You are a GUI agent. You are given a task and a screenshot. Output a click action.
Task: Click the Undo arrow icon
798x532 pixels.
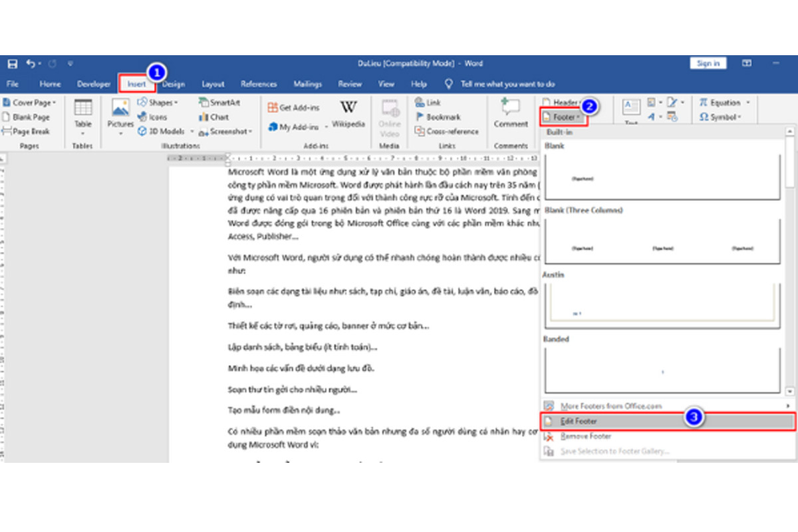pos(31,64)
